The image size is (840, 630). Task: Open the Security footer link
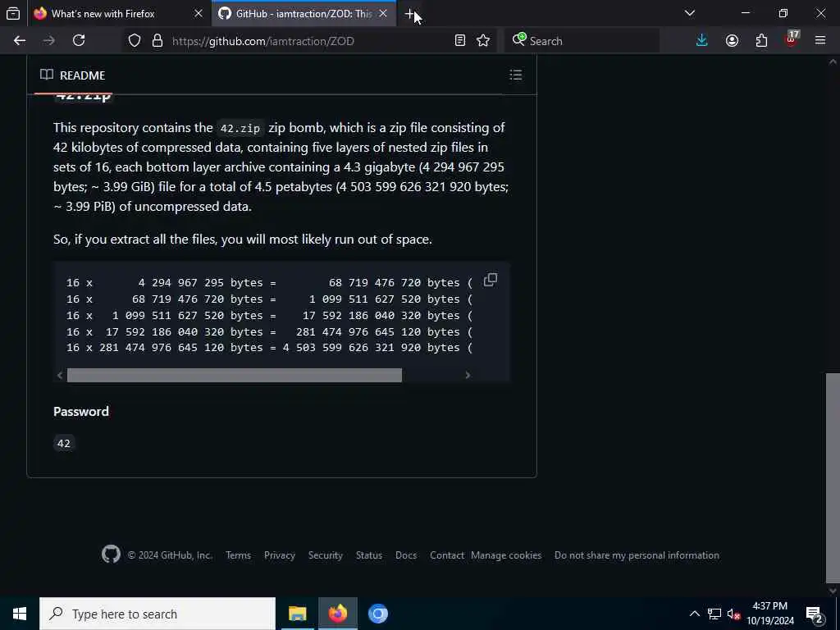tap(325, 555)
